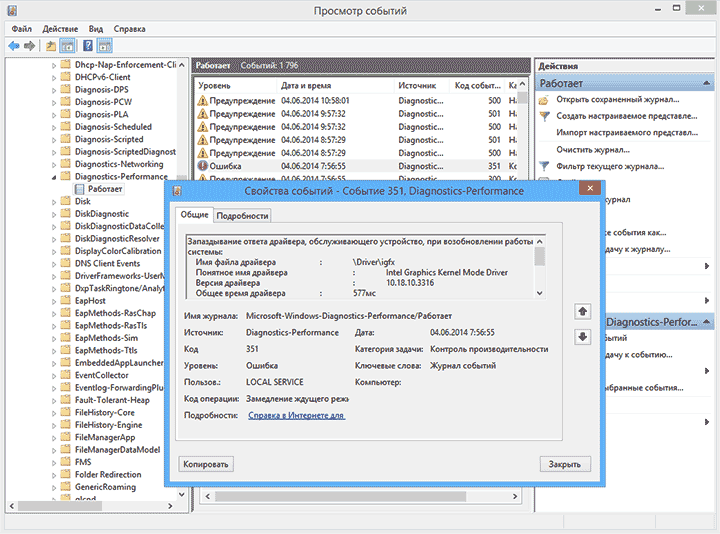Click the folder icon next to FMS

(x=66, y=461)
